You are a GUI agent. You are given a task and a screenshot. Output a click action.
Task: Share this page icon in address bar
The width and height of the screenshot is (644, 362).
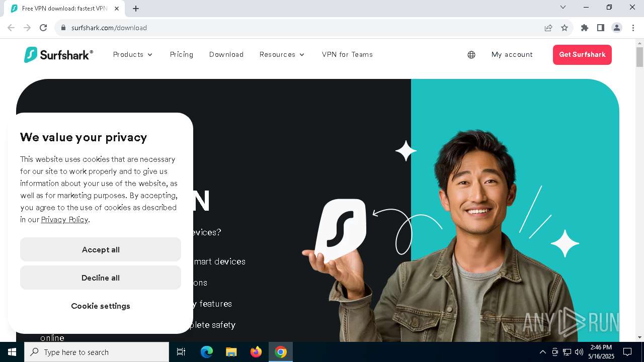pyautogui.click(x=548, y=28)
